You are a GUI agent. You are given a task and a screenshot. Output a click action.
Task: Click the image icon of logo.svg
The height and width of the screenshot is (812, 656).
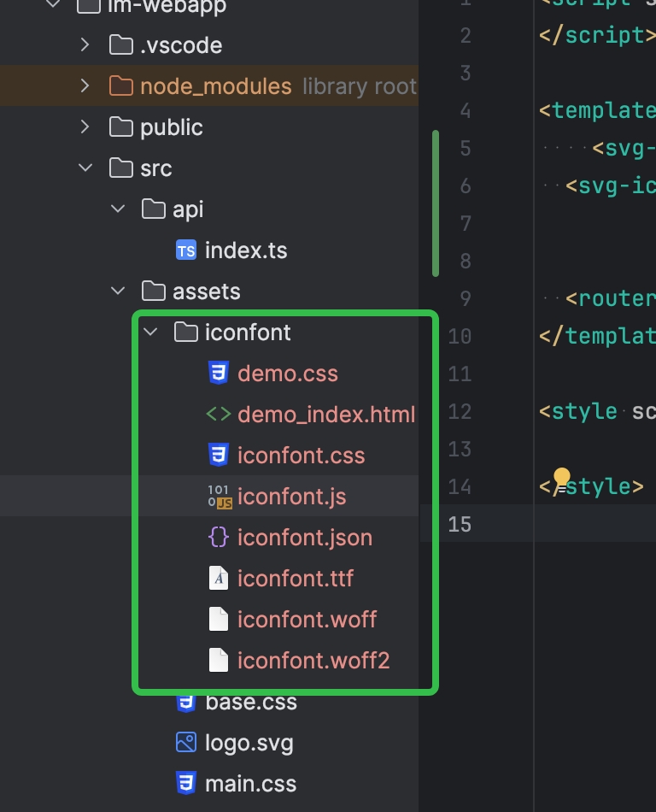(x=186, y=742)
